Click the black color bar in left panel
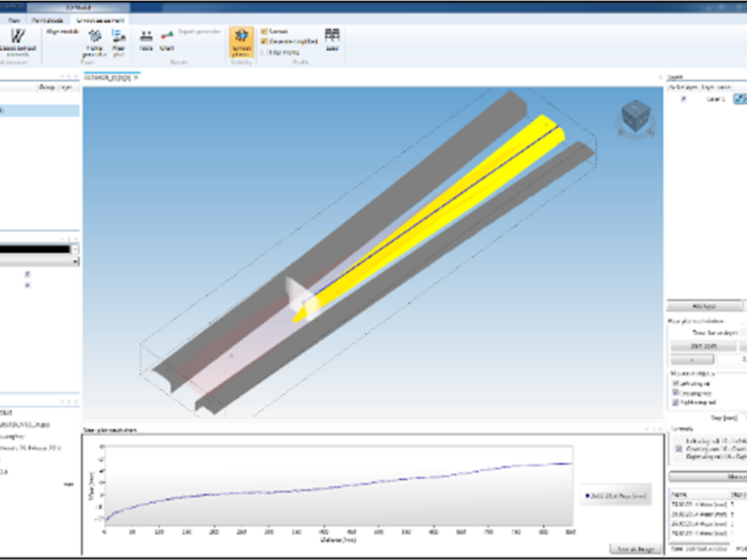The height and width of the screenshot is (560, 747). 35,249
